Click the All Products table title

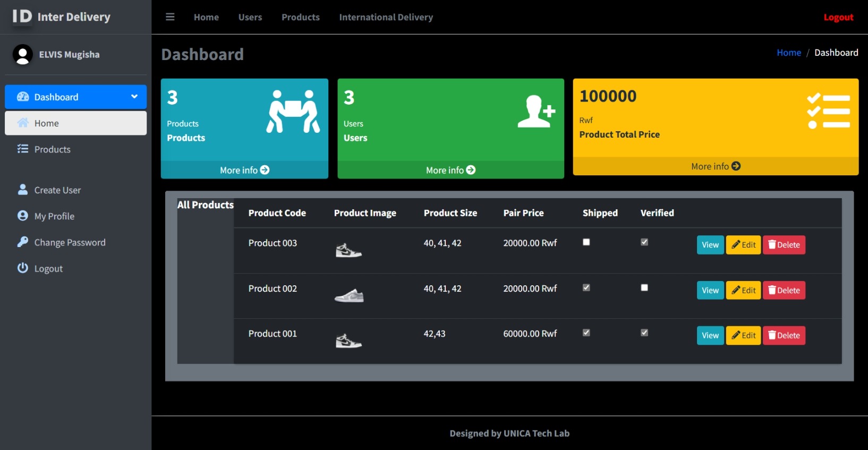[206, 205]
